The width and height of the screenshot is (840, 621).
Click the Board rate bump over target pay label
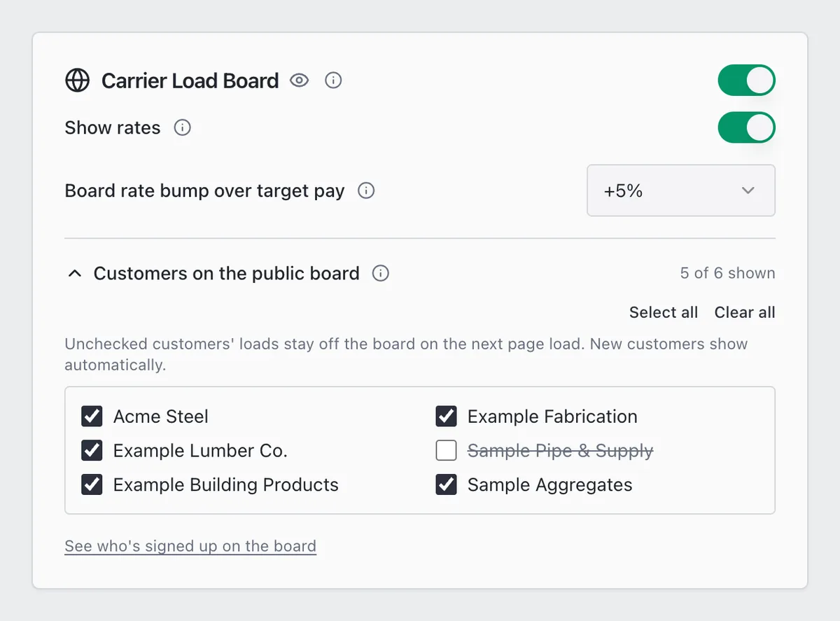pos(204,190)
